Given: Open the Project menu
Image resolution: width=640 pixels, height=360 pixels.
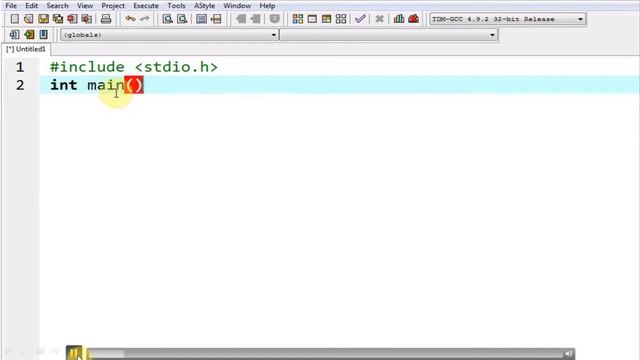Looking at the screenshot, I should point(113,6).
